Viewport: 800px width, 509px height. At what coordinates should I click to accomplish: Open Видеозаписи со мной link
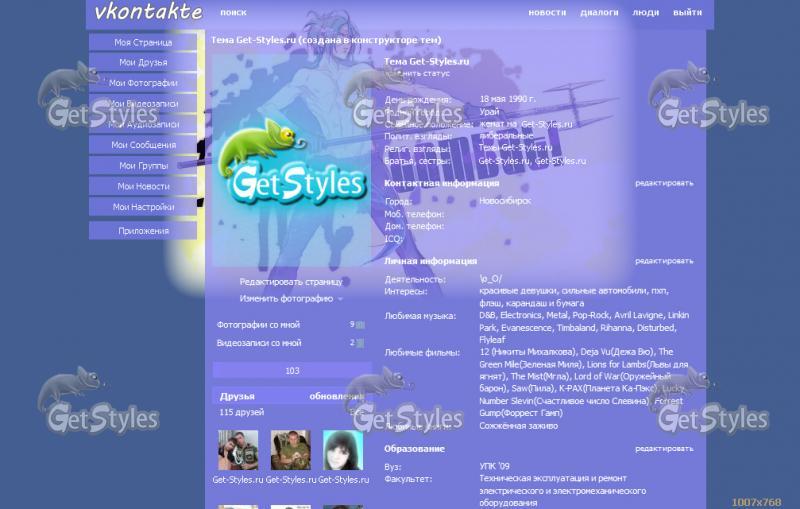click(259, 343)
